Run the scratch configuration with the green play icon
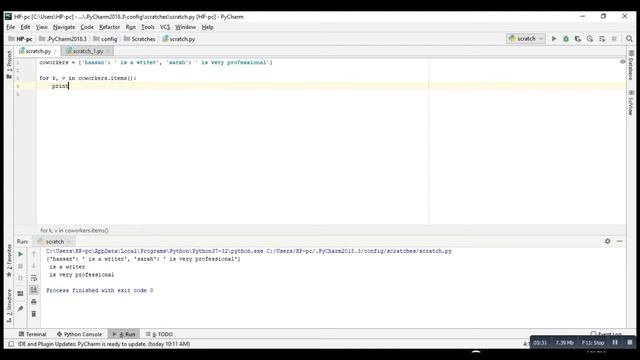The width and height of the screenshot is (640, 360). coord(554,39)
